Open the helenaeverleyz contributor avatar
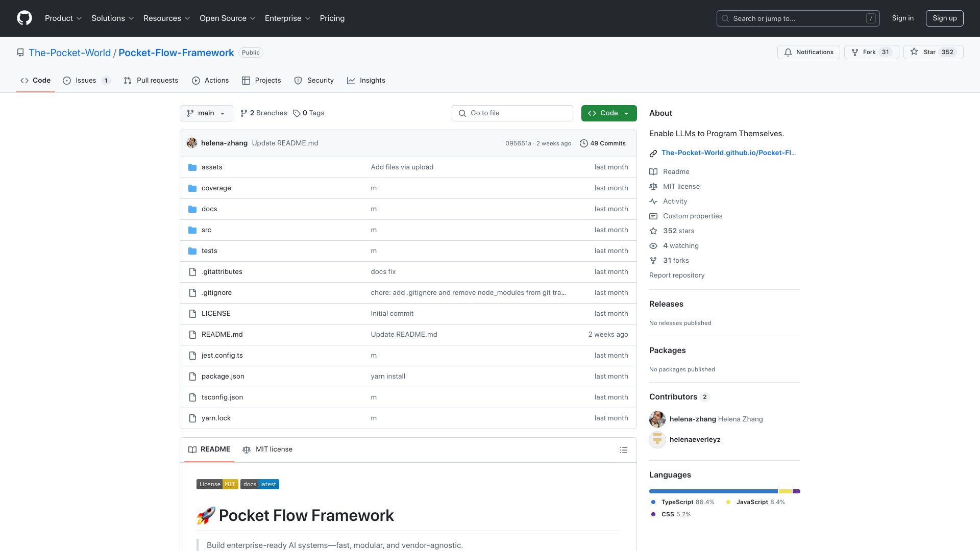Screen dimensions: 980x551 point(657,439)
